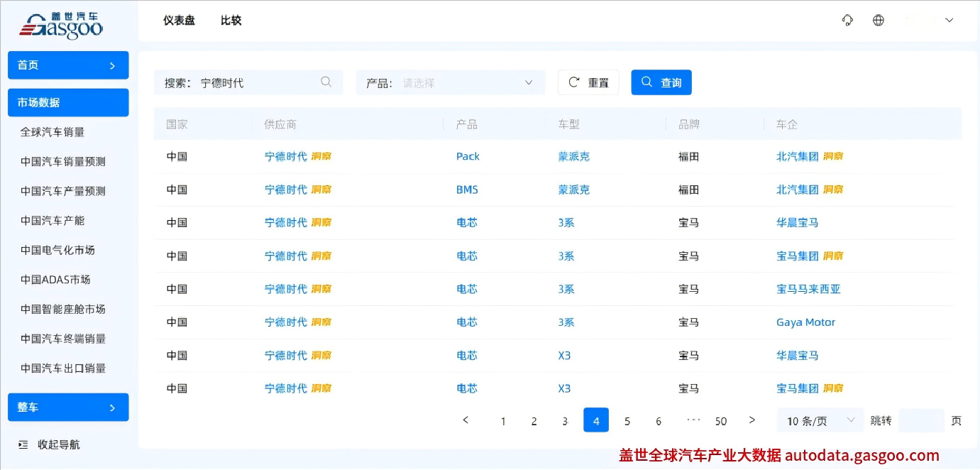
Task: Go to next page arrow
Action: pyautogui.click(x=752, y=420)
